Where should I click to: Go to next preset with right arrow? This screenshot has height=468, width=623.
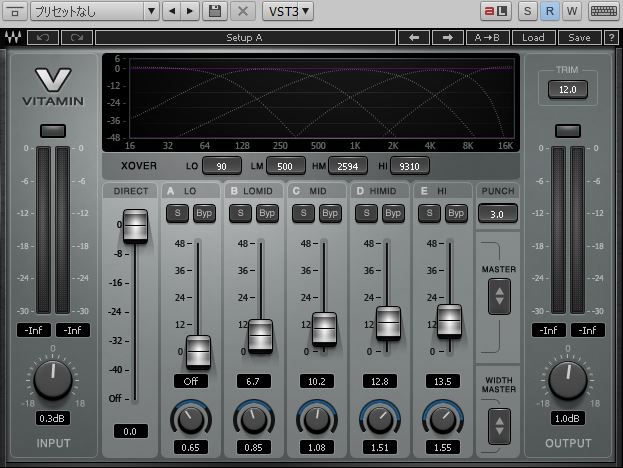point(447,38)
